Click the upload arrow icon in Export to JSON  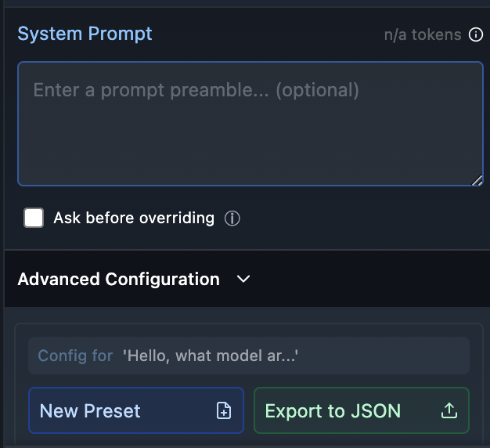click(x=449, y=410)
